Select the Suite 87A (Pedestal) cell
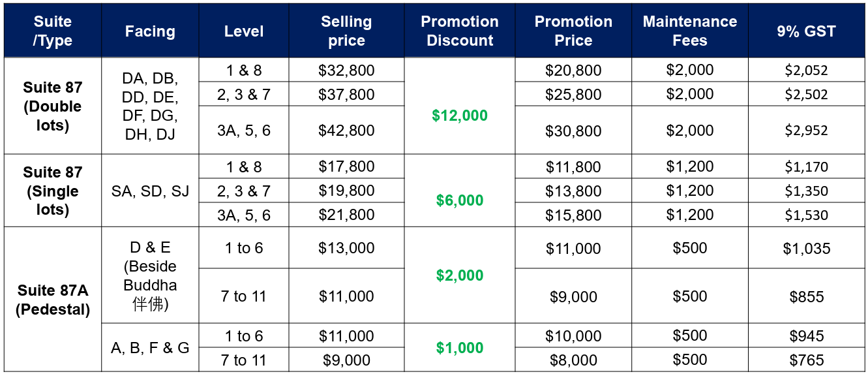Viewport: 868px width, 376px height. pyautogui.click(x=52, y=300)
